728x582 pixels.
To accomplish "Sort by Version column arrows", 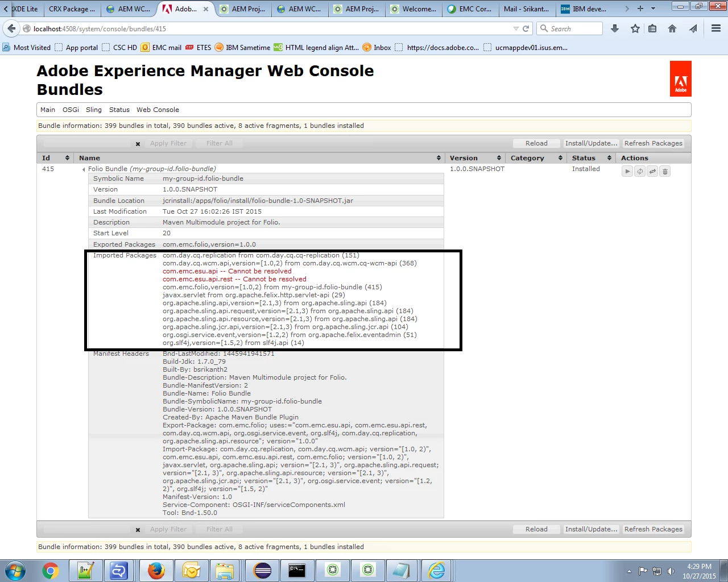I will pos(499,158).
